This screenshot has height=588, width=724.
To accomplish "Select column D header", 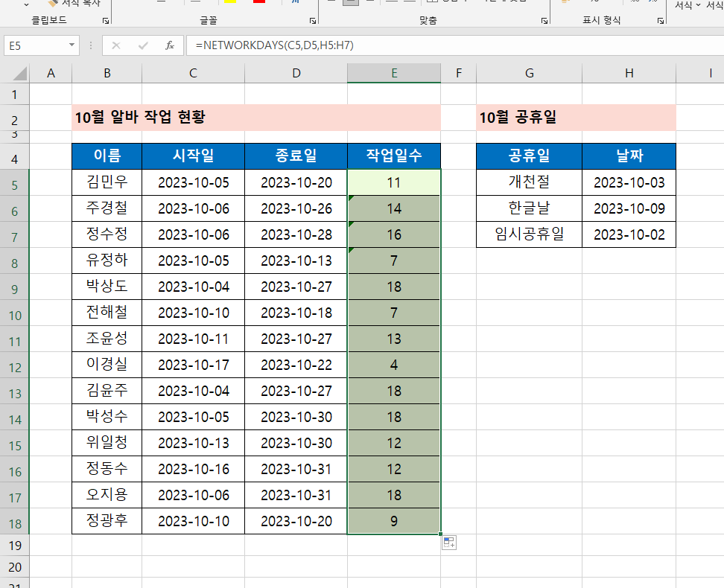I will [x=296, y=73].
